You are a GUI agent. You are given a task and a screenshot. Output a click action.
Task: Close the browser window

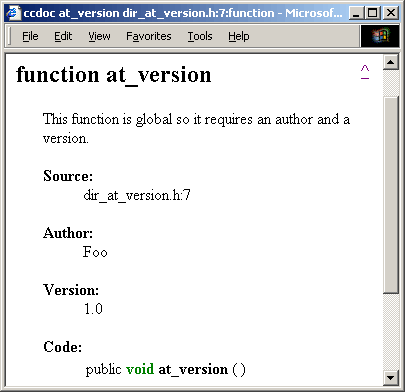point(391,13)
